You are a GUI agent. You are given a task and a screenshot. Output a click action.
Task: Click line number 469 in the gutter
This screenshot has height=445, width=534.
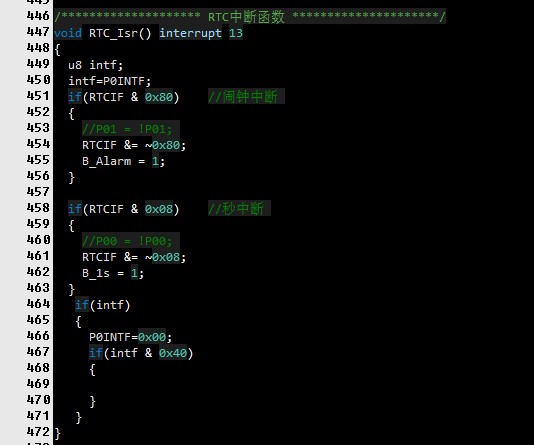tap(38, 384)
